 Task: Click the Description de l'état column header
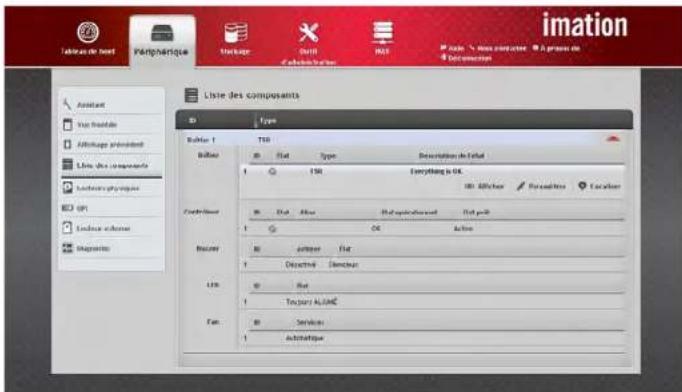point(451,156)
